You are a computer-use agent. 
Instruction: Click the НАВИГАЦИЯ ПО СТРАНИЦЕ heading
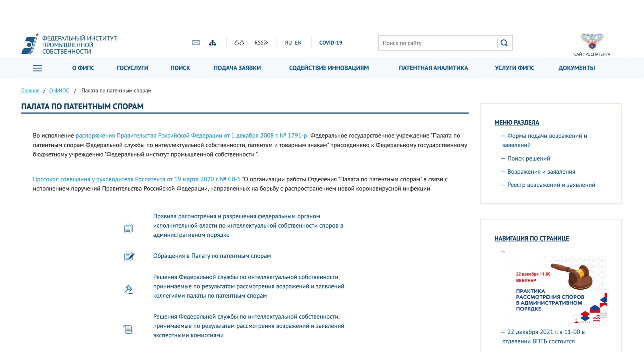click(531, 239)
